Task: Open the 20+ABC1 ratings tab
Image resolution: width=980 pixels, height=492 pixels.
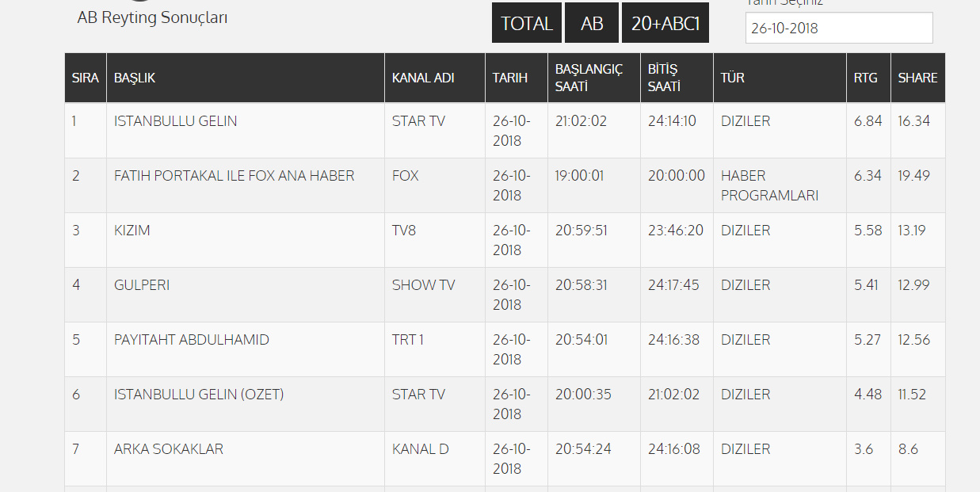Action: point(665,24)
